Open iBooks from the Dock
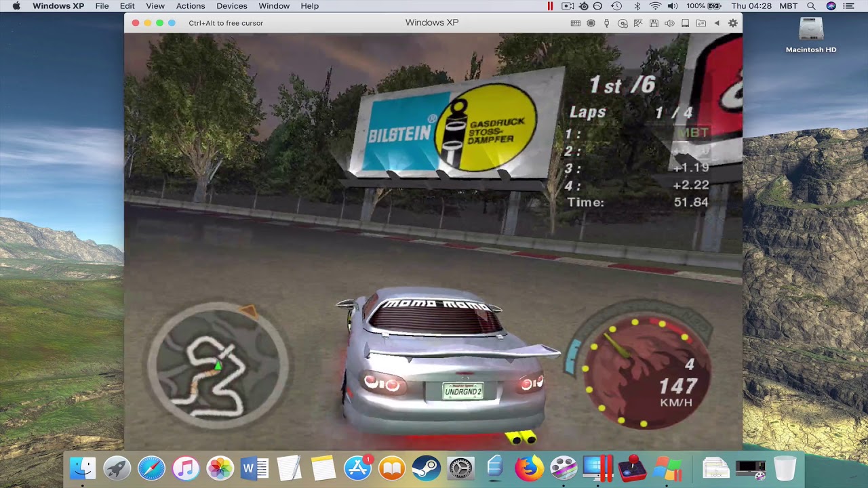 coord(392,468)
